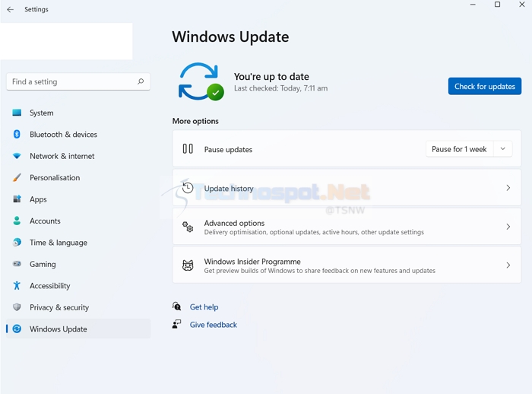Open Advanced options chevron
This screenshot has height=394, width=532.
(x=508, y=227)
